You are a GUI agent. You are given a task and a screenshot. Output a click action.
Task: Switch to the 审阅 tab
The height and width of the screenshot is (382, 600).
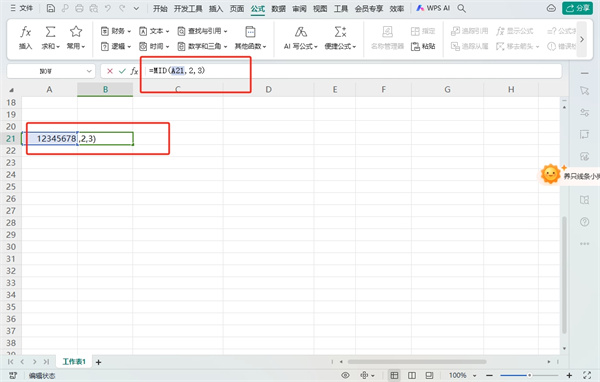(299, 8)
